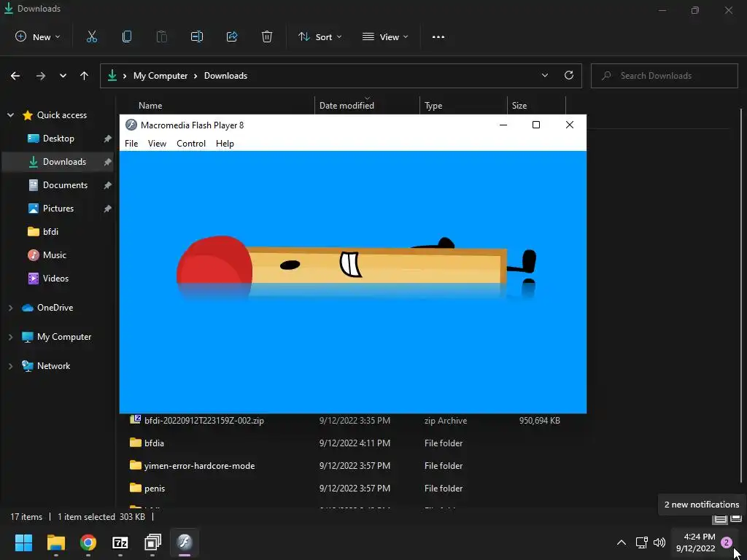Open the See more ellipsis menu
Image resolution: width=747 pixels, height=560 pixels.
438,36
